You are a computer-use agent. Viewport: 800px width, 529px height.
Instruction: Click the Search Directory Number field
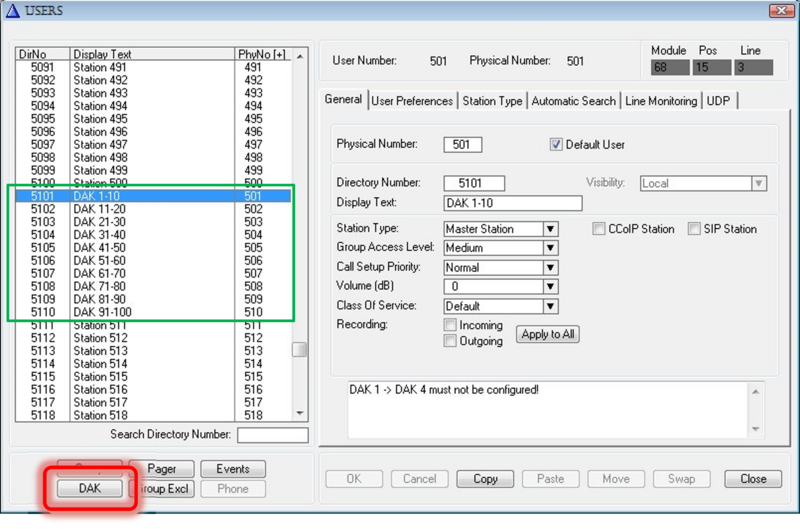(272, 435)
